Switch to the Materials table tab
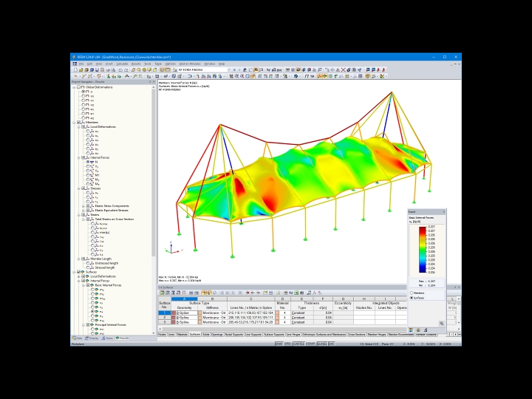 (183, 335)
